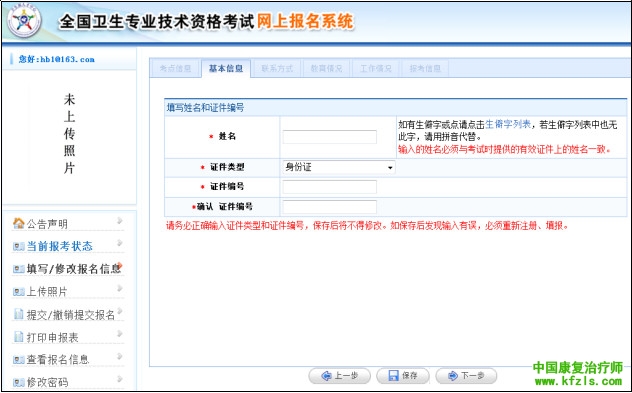Click the arrow at right of 修改密码

tap(120, 379)
